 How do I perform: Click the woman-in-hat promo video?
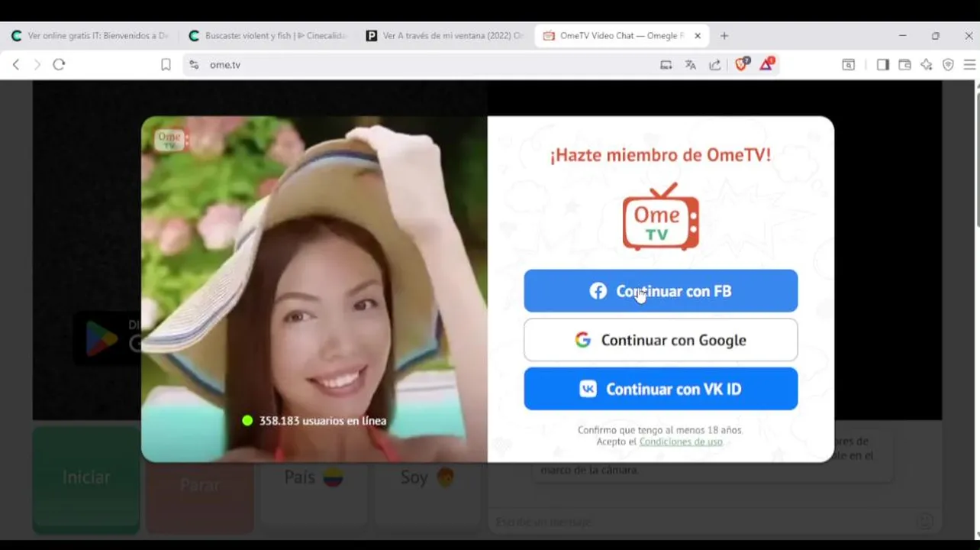pos(314,289)
